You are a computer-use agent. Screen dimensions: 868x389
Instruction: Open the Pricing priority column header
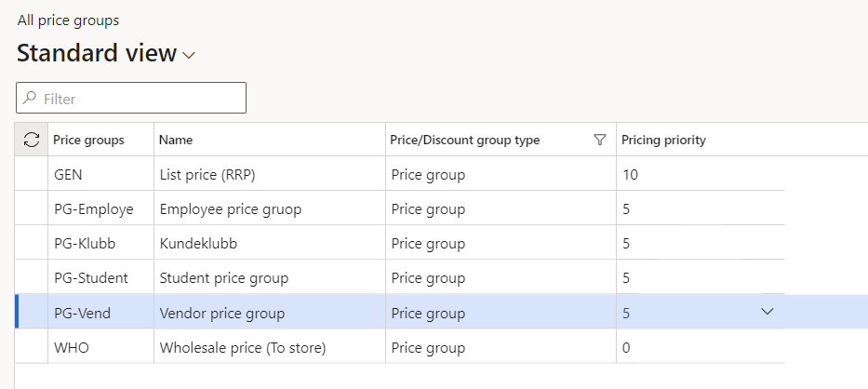pos(663,140)
